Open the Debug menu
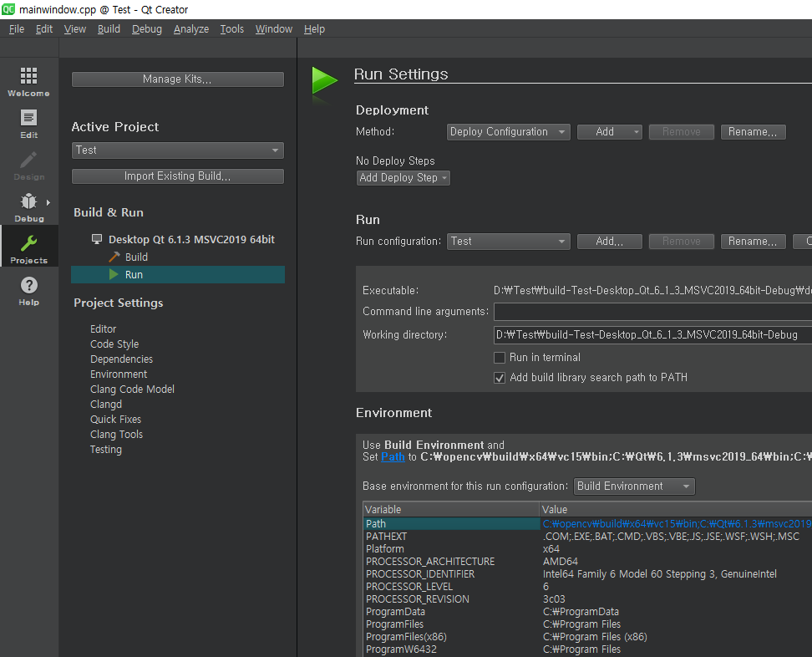Viewport: 812px width, 657px height. tap(146, 29)
